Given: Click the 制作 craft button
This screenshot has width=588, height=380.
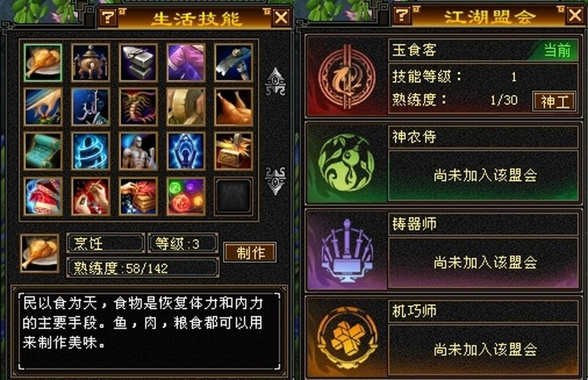Looking at the screenshot, I should pyautogui.click(x=250, y=252).
